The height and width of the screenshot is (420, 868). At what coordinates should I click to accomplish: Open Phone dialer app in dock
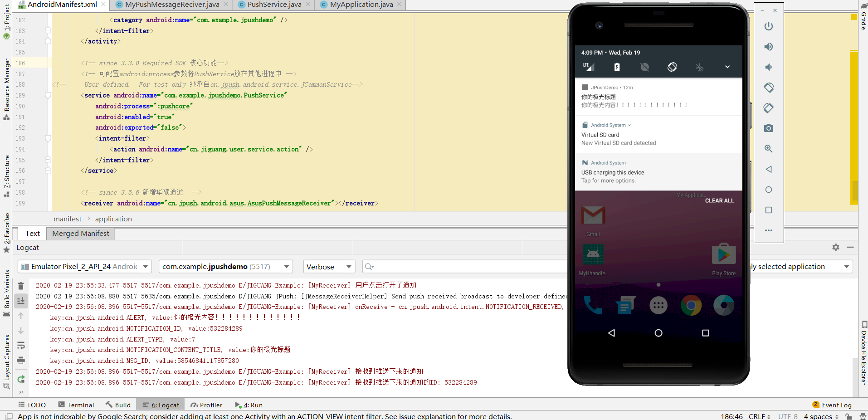[x=593, y=305]
